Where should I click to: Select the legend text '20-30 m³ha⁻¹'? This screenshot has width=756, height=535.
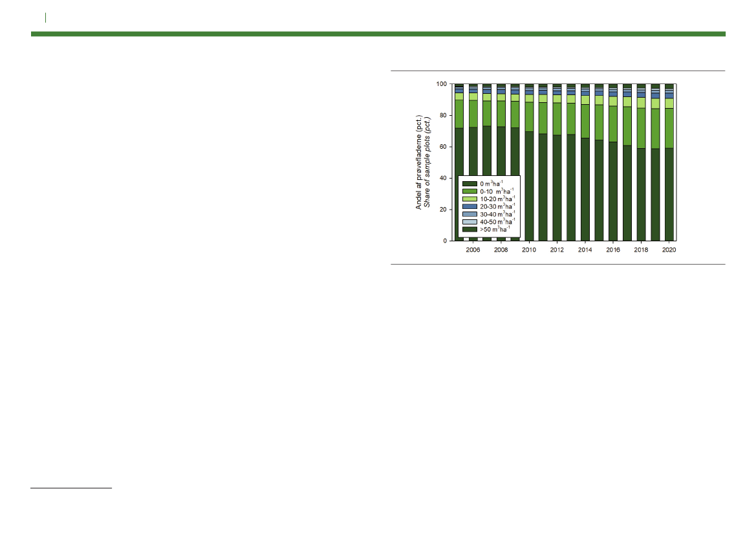497,206
